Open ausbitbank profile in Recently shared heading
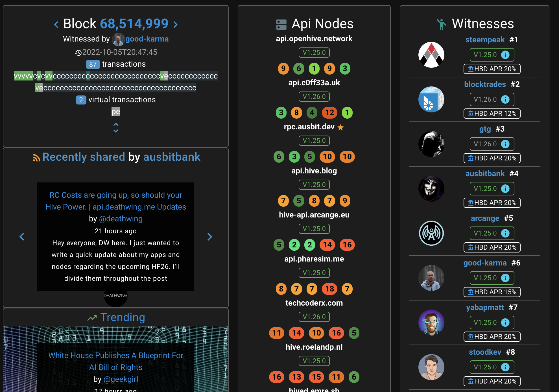This screenshot has width=559, height=392. click(x=172, y=157)
